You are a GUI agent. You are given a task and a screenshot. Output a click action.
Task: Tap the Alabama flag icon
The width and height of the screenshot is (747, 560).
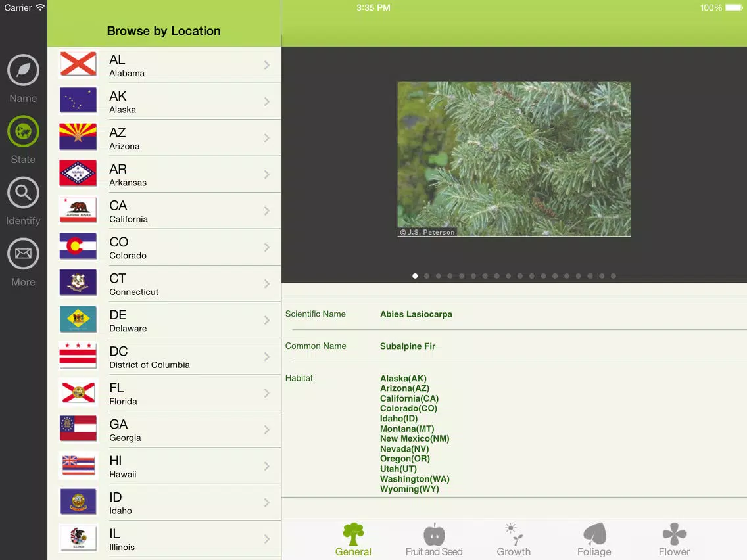(78, 64)
